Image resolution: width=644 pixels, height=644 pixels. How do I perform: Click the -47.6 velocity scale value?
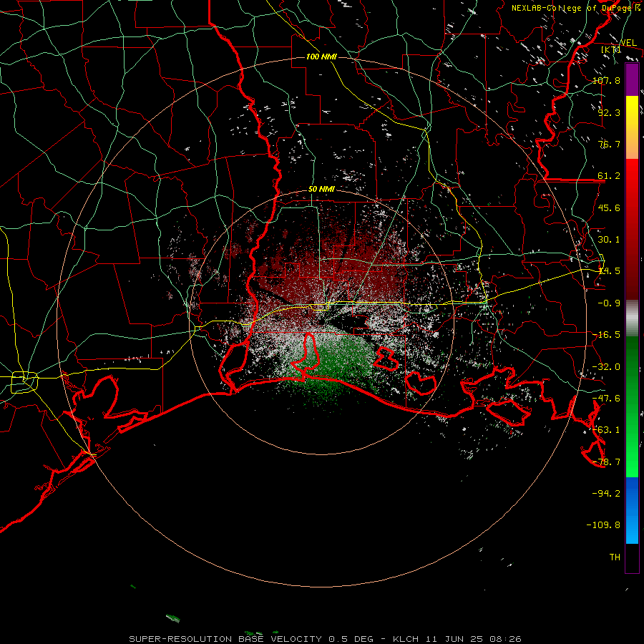click(606, 399)
